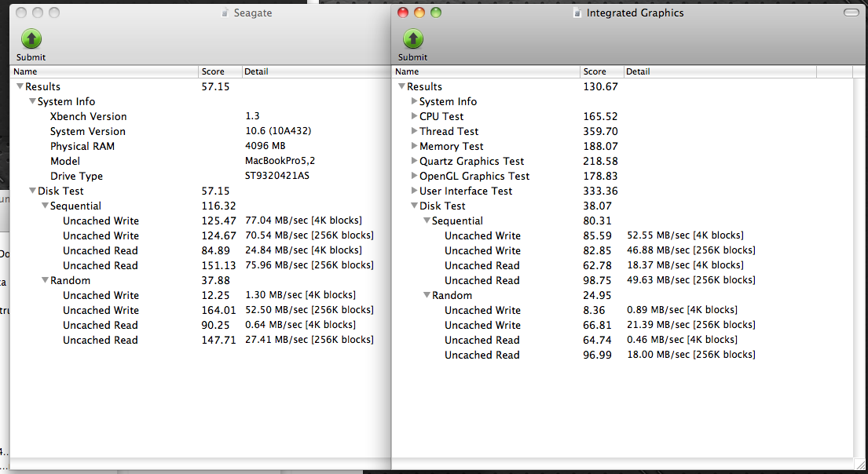This screenshot has height=474, width=868.
Task: Select the row with 27.41 MB/sec detail
Action: coord(200,340)
